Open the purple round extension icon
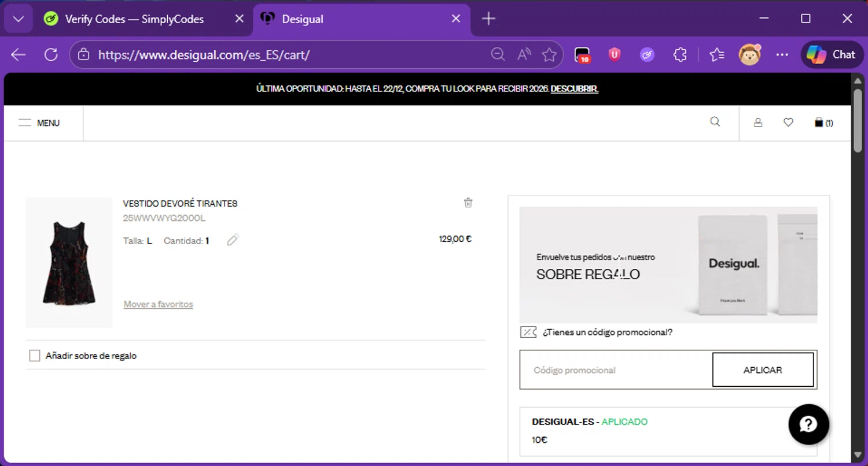Viewport: 868px width, 466px height. 647,55
